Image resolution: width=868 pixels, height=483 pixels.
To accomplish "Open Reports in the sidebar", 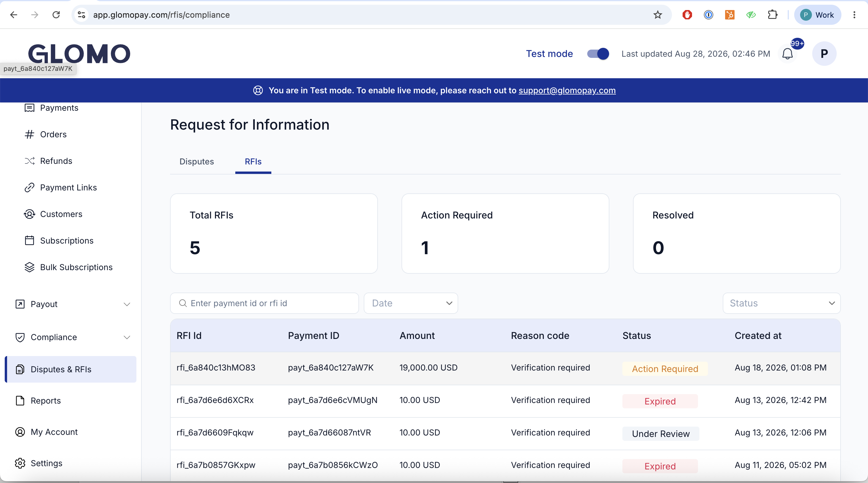I will [45, 401].
